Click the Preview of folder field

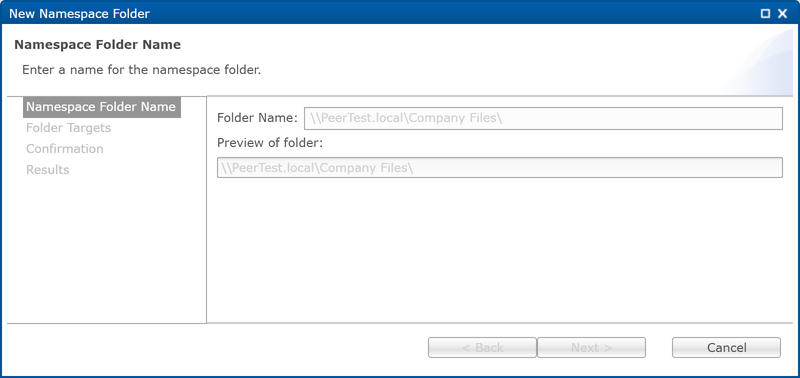[x=499, y=167]
